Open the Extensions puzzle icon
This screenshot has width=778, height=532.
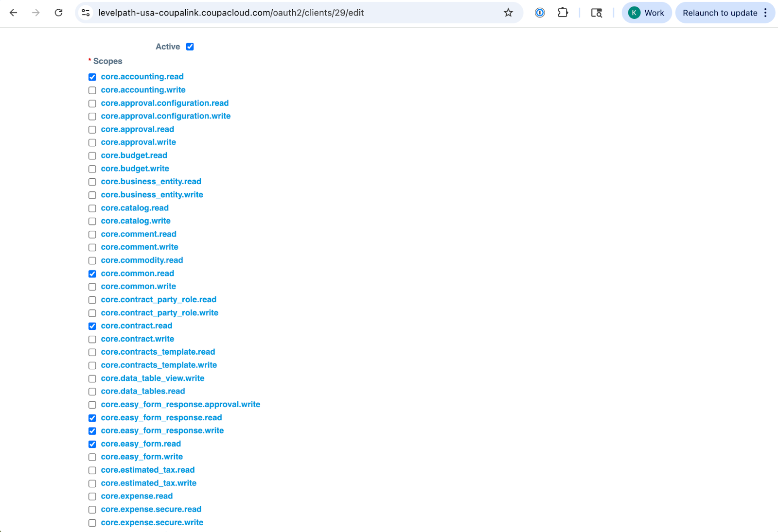(x=563, y=13)
